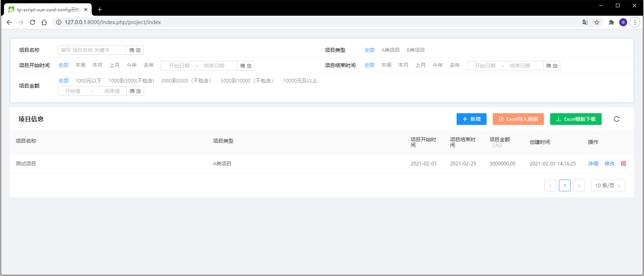Filter amount by 1000到3000(不包含)
Screen dimensions: 644x276
[132, 81]
